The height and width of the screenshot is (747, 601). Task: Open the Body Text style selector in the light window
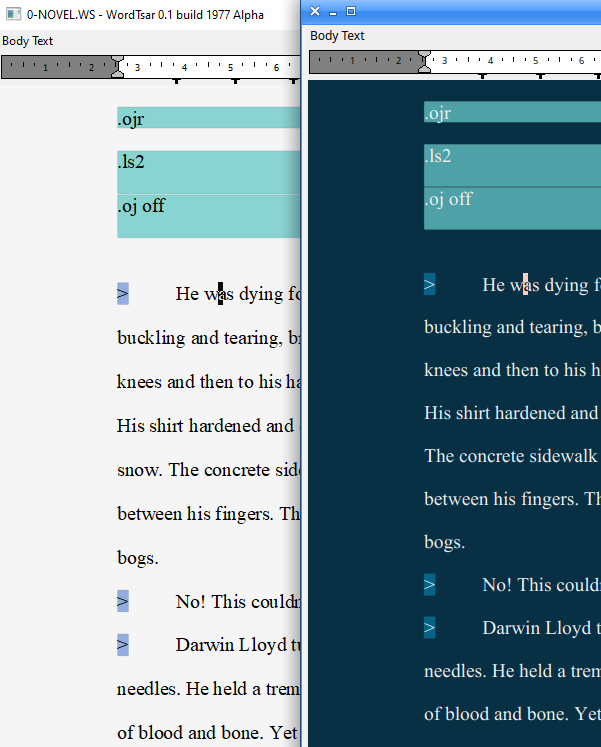[28, 41]
